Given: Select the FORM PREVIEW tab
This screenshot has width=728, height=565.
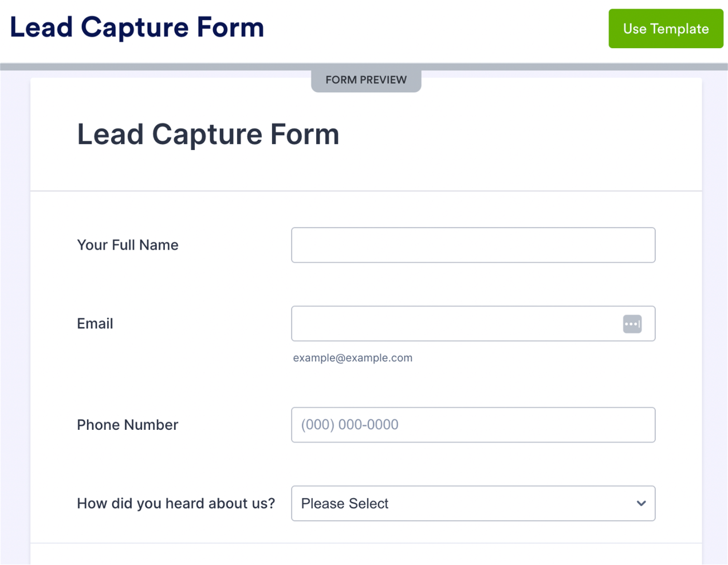Looking at the screenshot, I should (x=366, y=80).
